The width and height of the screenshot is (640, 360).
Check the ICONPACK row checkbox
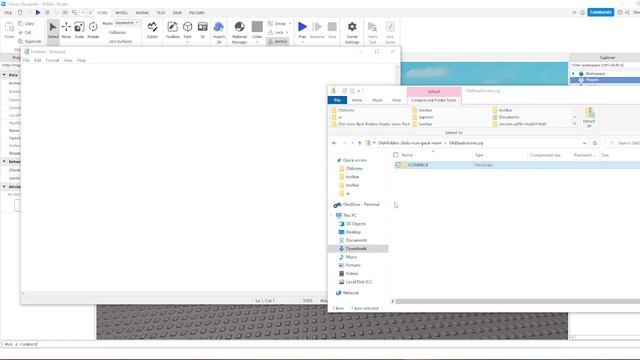pyautogui.click(x=398, y=165)
